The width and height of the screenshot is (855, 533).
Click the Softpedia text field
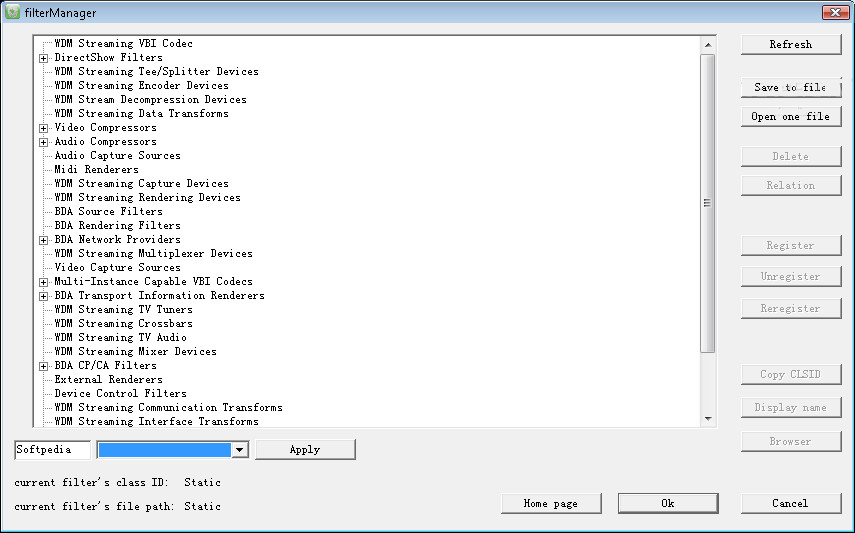click(52, 450)
